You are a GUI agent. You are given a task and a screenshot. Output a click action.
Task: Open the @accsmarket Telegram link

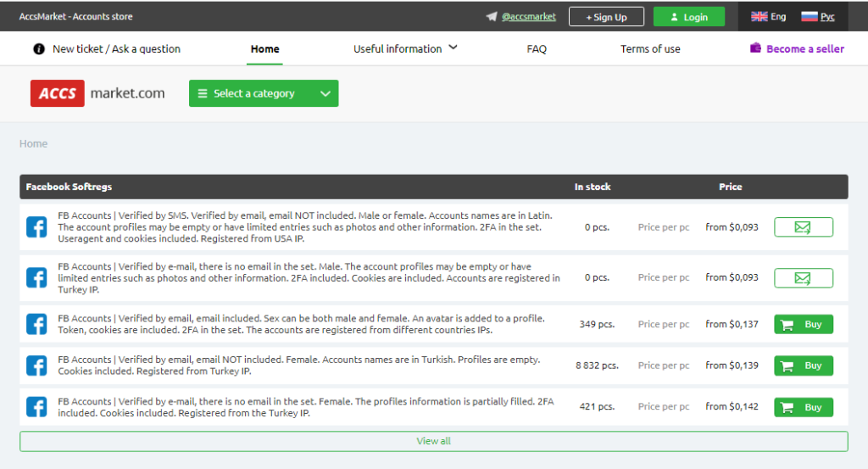click(529, 17)
